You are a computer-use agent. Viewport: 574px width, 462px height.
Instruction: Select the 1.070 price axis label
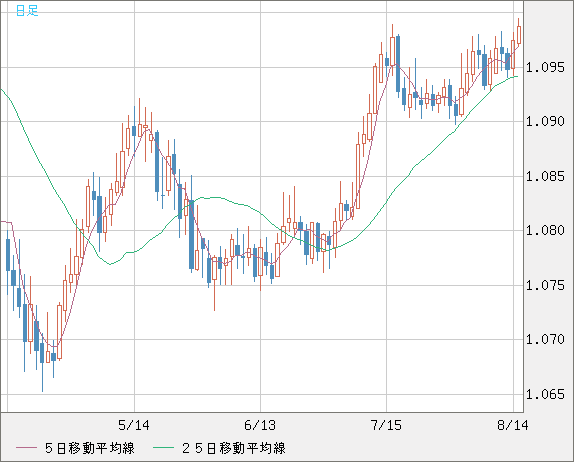tap(545, 339)
